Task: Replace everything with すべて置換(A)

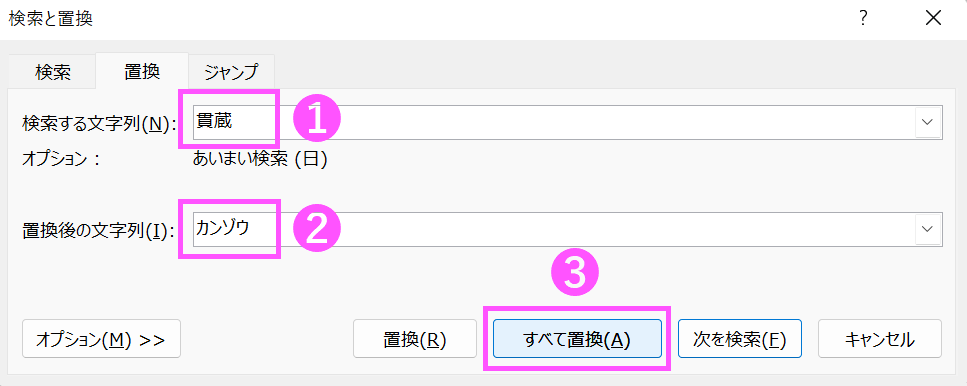Action: (x=577, y=339)
